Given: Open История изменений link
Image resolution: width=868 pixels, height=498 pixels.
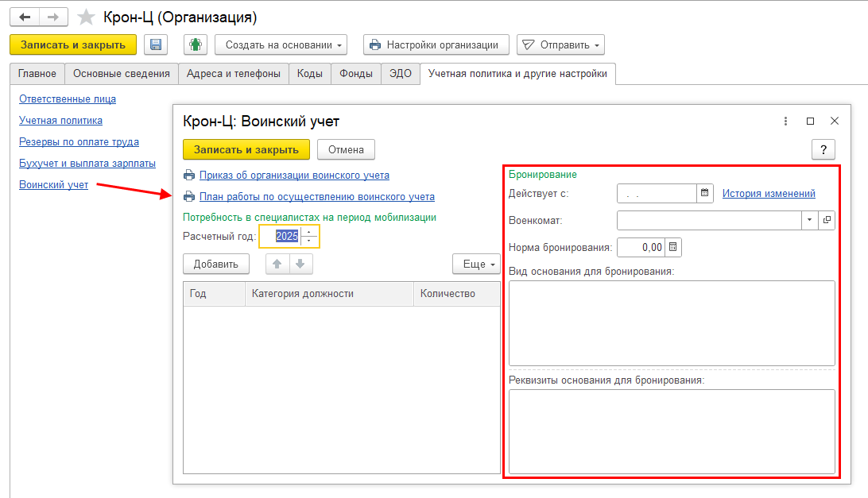Looking at the screenshot, I should tap(769, 194).
